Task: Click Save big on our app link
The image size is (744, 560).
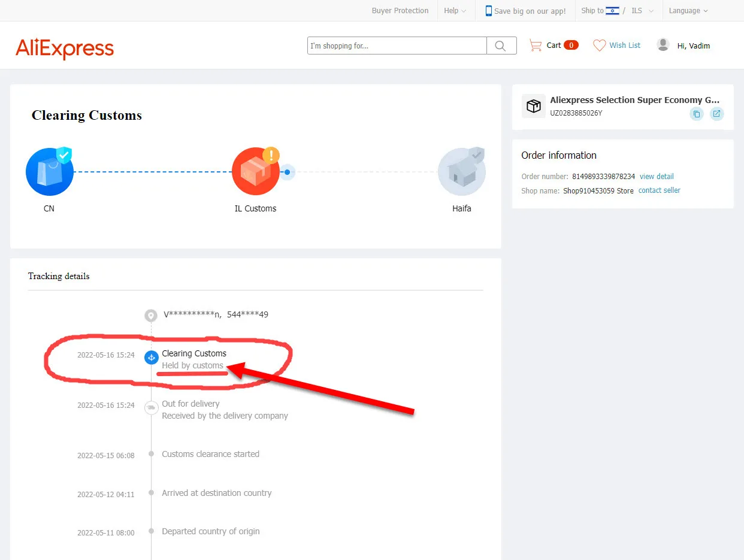Action: [x=530, y=11]
